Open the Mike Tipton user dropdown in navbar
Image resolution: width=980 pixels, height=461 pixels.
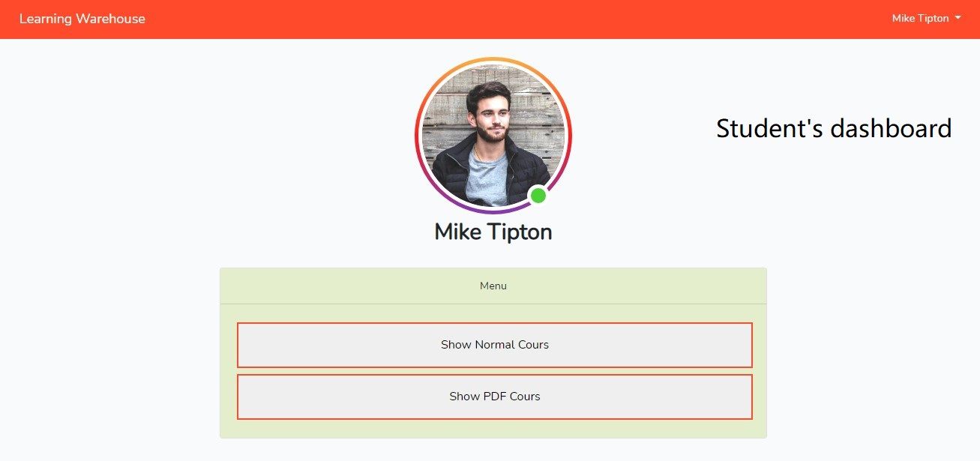click(x=921, y=19)
